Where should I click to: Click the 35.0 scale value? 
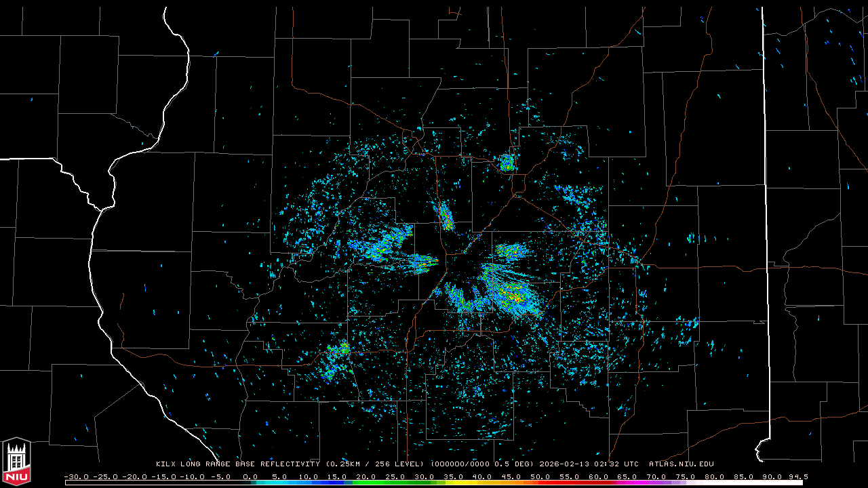454,476
